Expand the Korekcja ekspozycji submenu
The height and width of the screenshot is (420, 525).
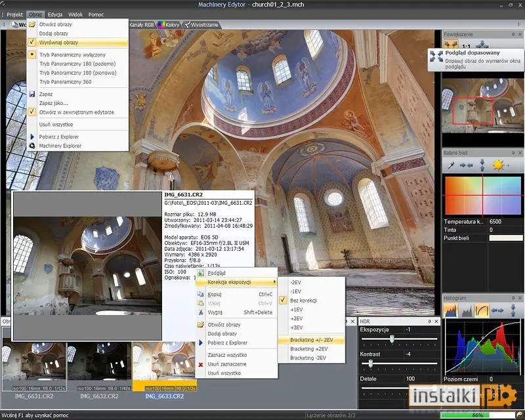pyautogui.click(x=236, y=282)
